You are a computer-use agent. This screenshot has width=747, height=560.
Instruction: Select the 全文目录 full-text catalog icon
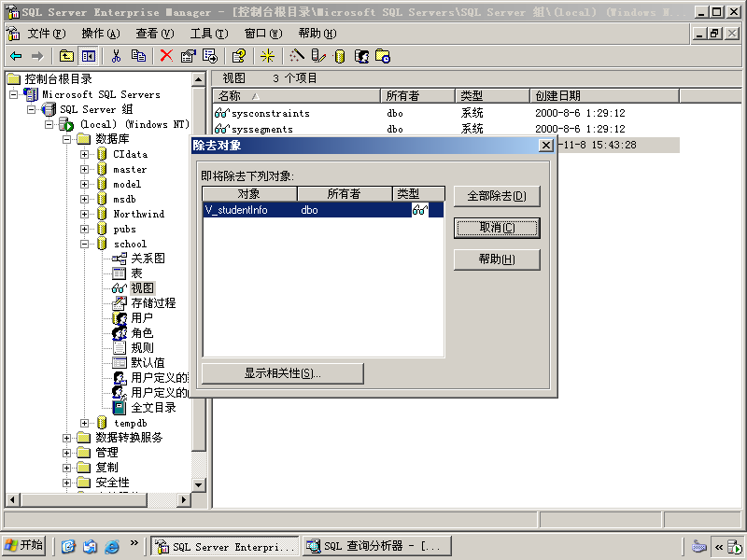120,408
